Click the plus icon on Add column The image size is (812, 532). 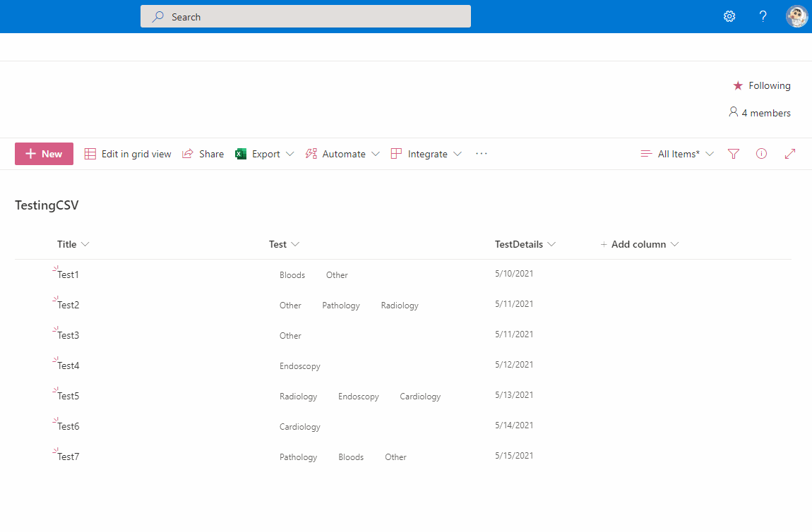603,244
